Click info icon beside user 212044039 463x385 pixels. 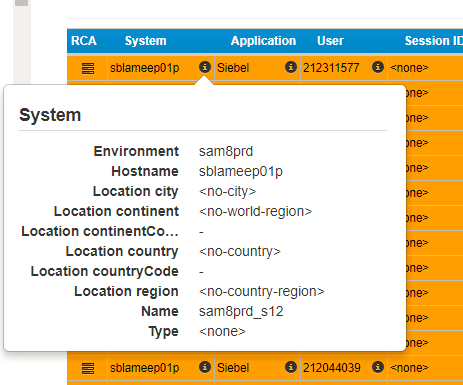pyautogui.click(x=378, y=367)
